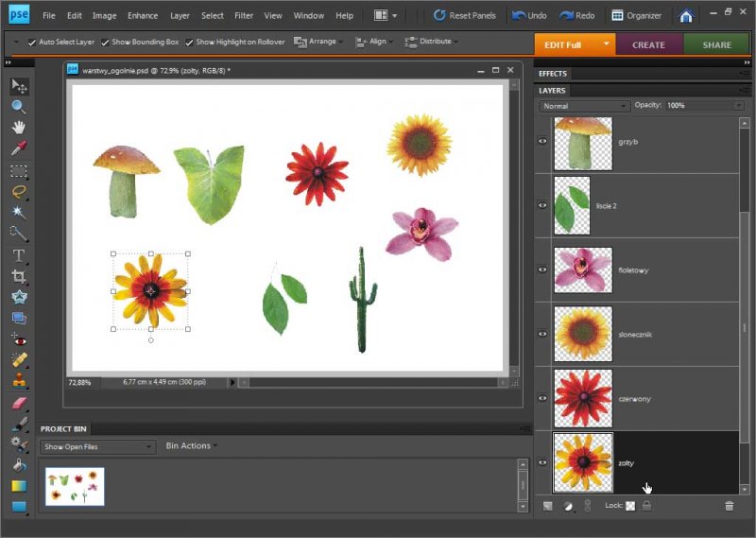Switch to the CREATE tab
Viewport: 756px width, 538px height.
tap(648, 44)
